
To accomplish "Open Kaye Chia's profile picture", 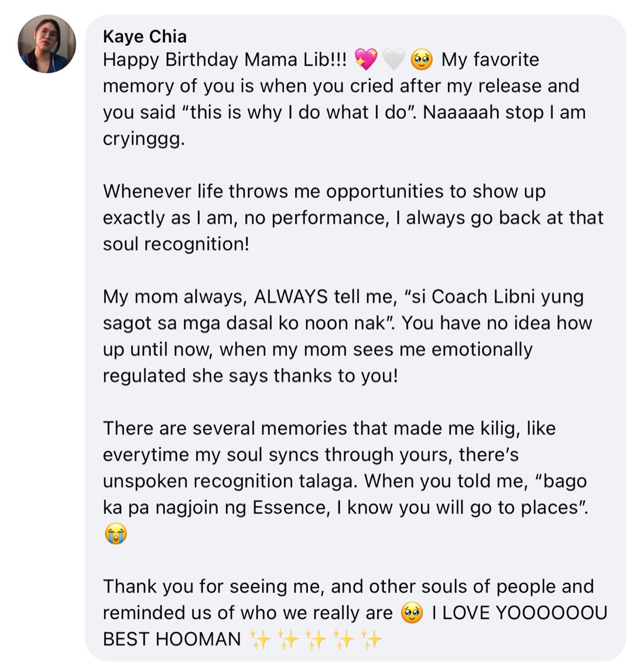I will pyautogui.click(x=47, y=44).
